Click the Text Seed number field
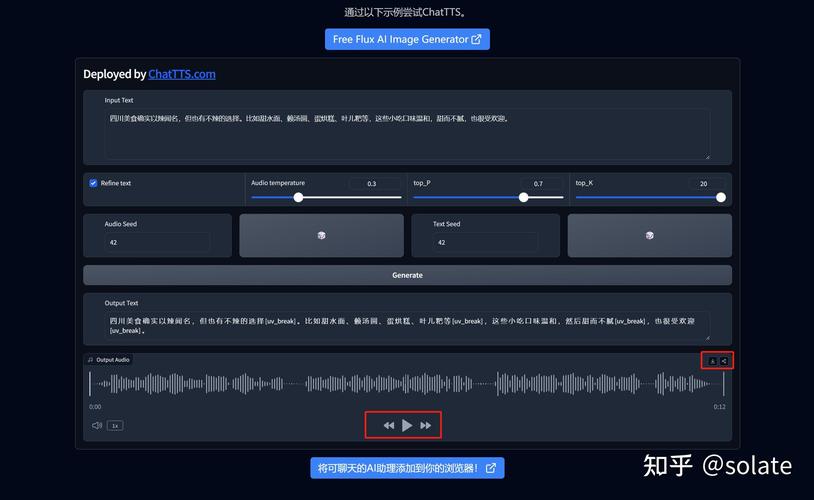814x500 pixels. pyautogui.click(x=485, y=242)
